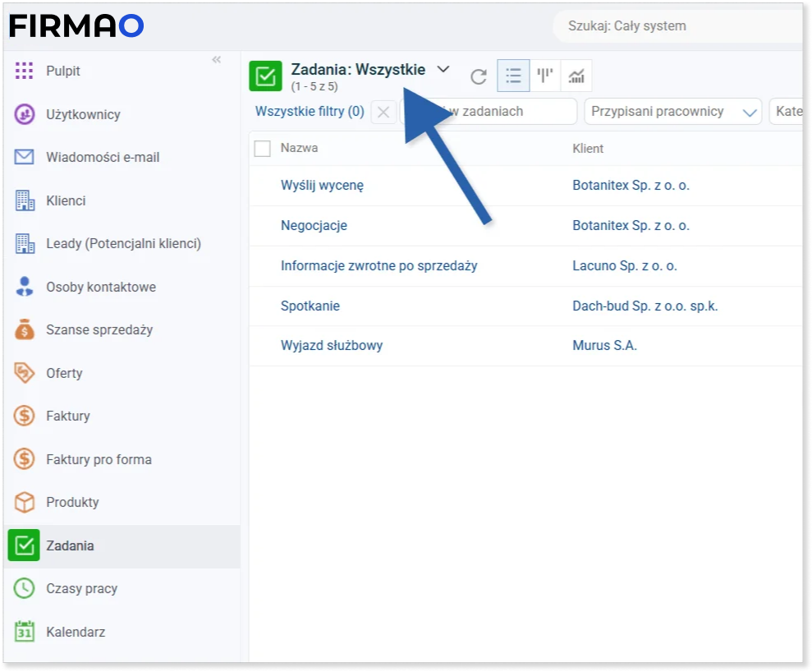The image size is (812, 672).
Task: Open the Wyślij wycenę task
Action: (322, 186)
